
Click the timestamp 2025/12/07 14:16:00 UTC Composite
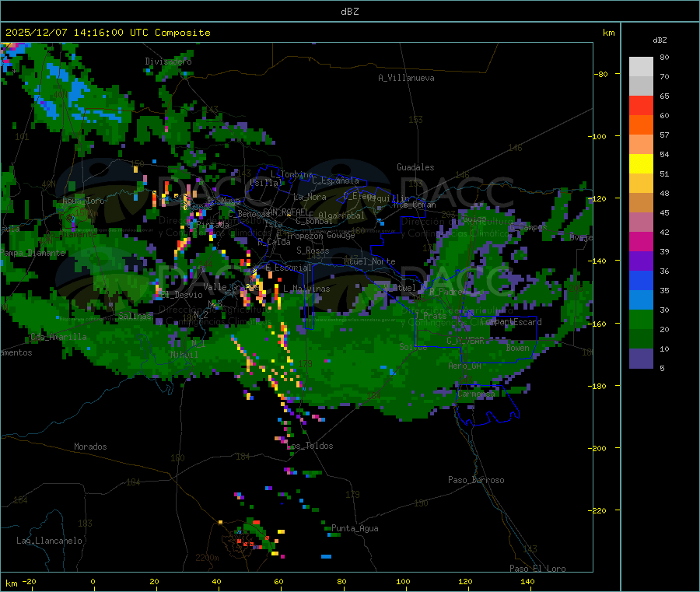[107, 33]
